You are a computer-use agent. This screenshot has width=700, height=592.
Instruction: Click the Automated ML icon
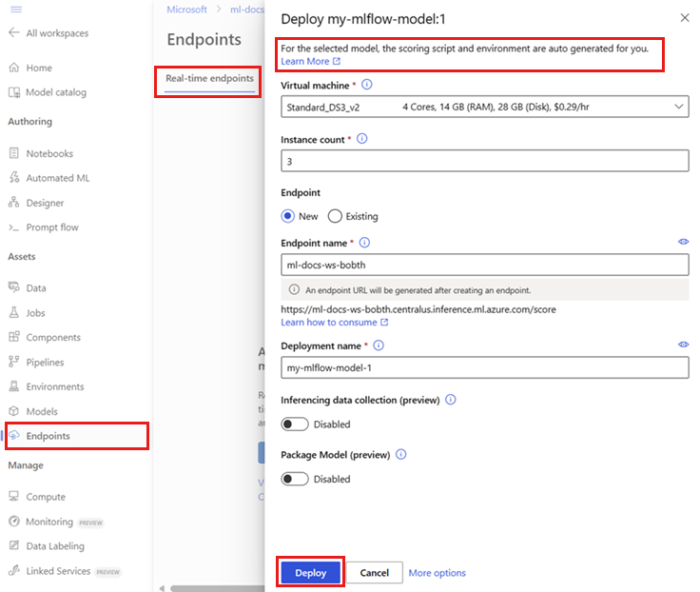[14, 177]
